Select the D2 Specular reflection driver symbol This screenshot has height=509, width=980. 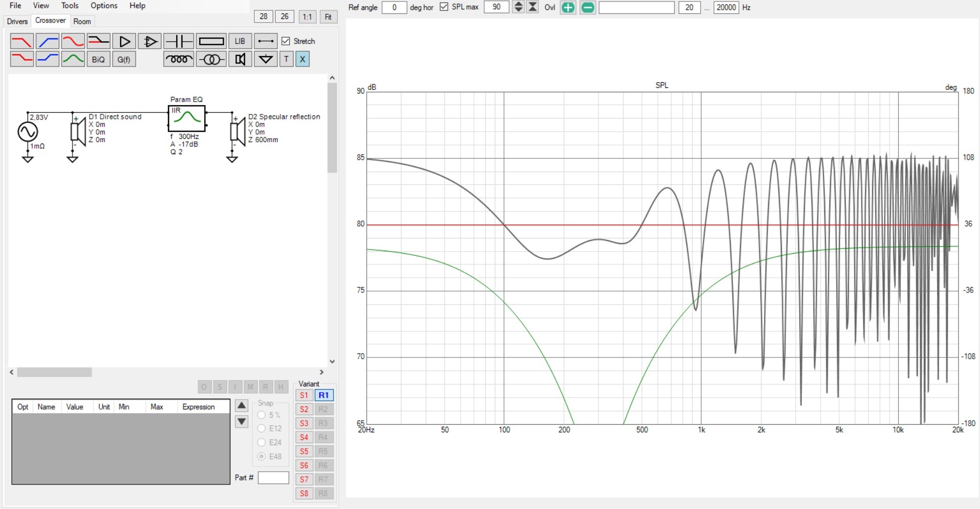237,132
